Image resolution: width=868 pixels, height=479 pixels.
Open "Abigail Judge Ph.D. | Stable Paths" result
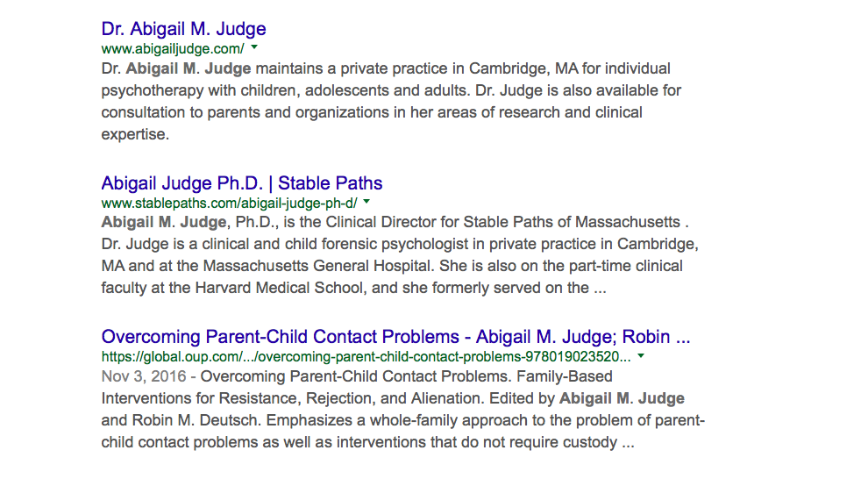point(242,183)
